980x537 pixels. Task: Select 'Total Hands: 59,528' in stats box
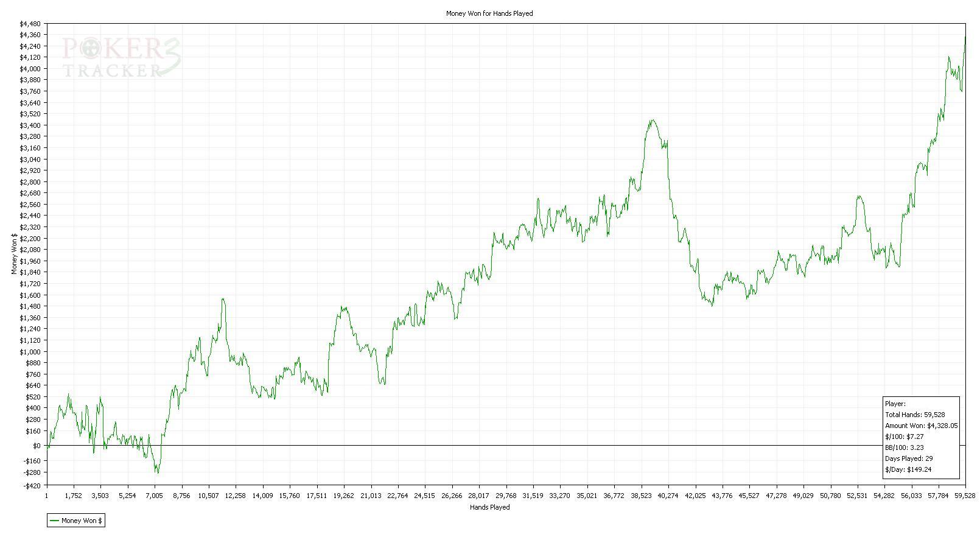click(x=914, y=415)
